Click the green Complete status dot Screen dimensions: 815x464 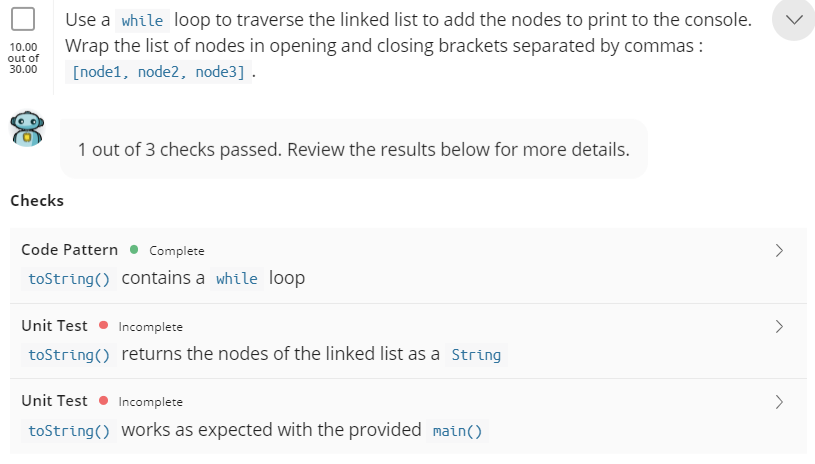[x=134, y=250]
